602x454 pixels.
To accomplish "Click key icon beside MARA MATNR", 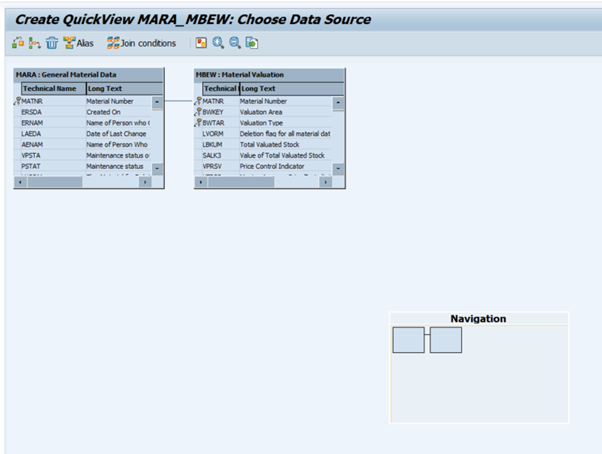I will click(17, 101).
